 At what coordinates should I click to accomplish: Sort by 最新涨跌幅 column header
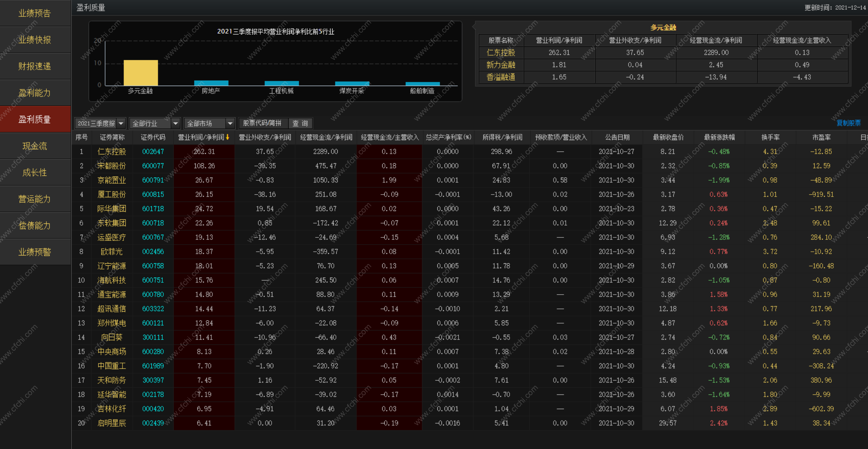[x=719, y=137]
